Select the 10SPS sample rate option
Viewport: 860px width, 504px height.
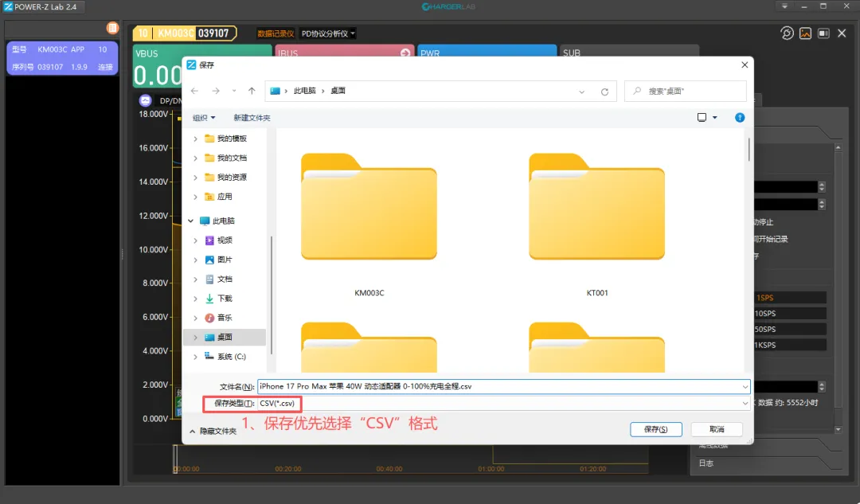click(788, 314)
